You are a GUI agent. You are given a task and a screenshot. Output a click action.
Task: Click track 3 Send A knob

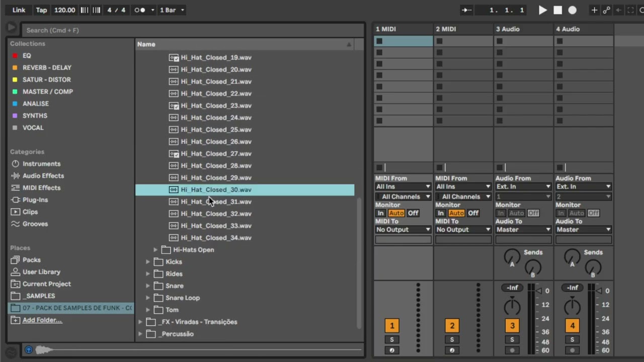(512, 256)
